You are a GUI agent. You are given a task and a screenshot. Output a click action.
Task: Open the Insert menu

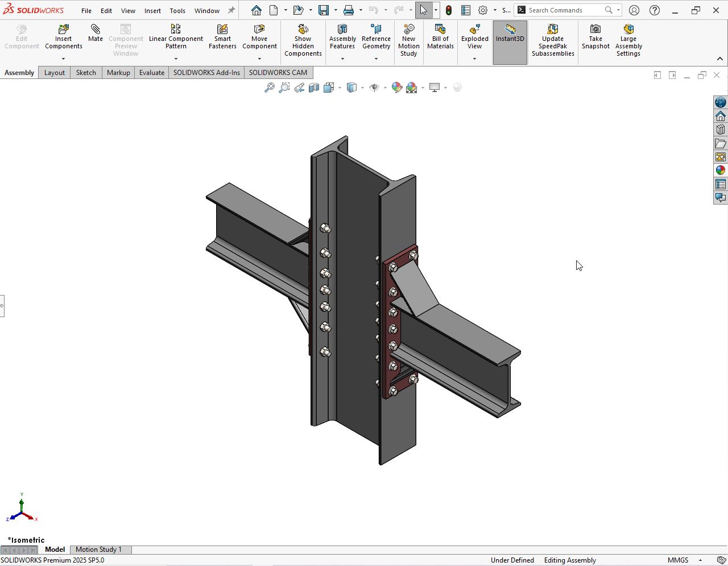point(152,11)
